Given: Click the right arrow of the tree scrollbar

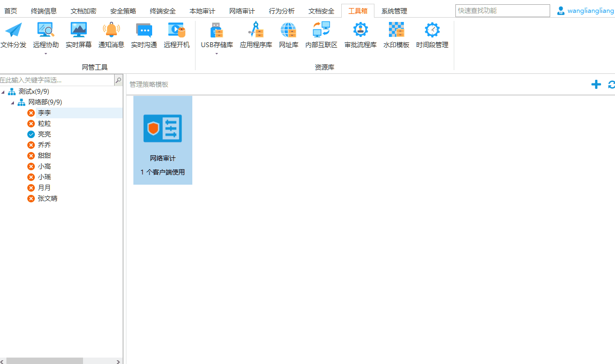Looking at the screenshot, I should [x=118, y=361].
